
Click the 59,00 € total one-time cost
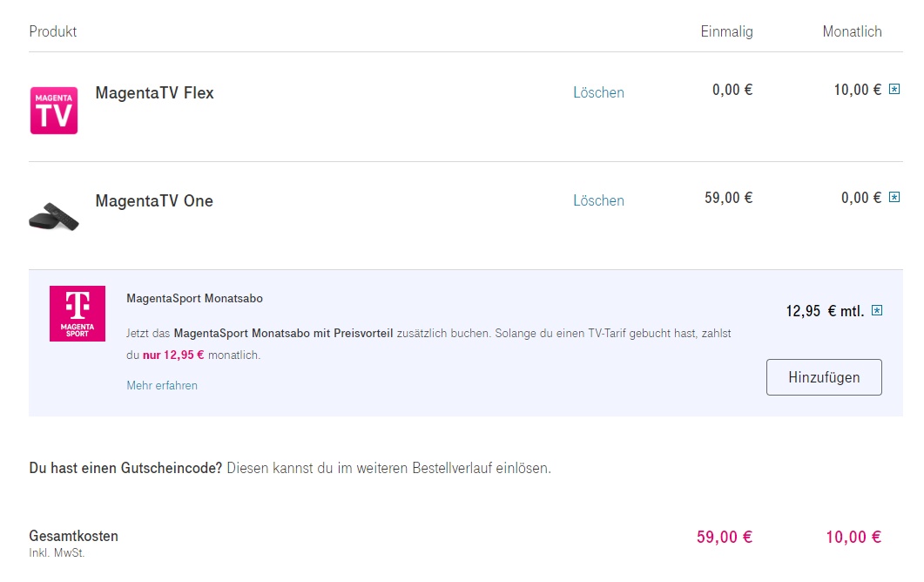(x=724, y=537)
